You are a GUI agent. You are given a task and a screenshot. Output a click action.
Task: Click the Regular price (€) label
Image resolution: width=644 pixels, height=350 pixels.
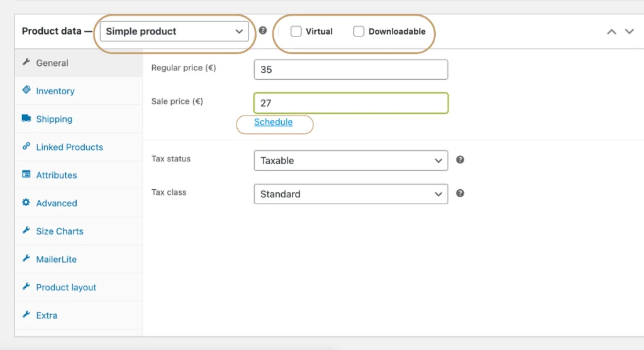[x=184, y=68]
